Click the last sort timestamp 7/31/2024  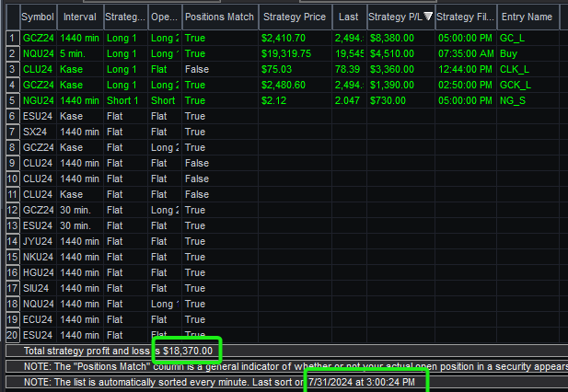pos(331,382)
